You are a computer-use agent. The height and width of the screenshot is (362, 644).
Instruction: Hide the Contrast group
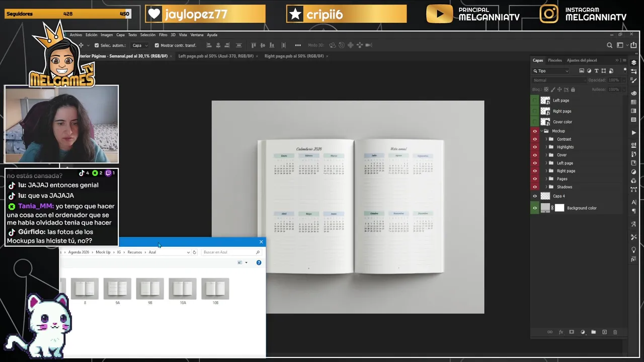point(534,139)
